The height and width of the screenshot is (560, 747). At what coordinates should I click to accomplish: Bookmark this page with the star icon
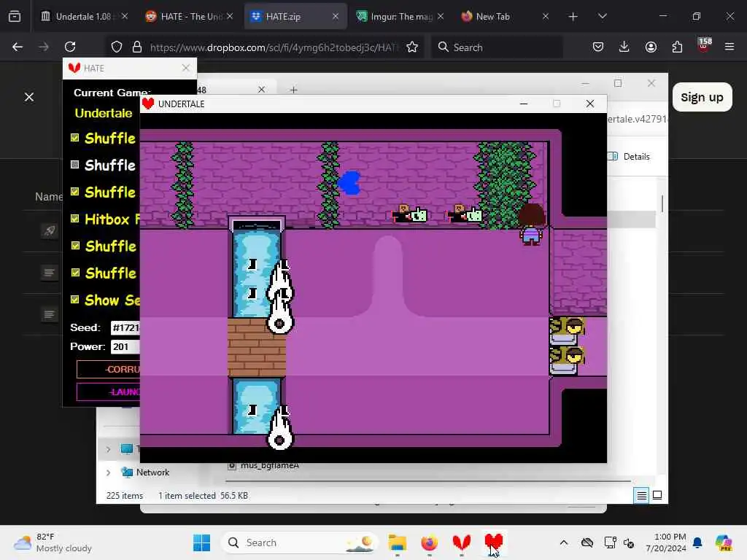coord(412,47)
